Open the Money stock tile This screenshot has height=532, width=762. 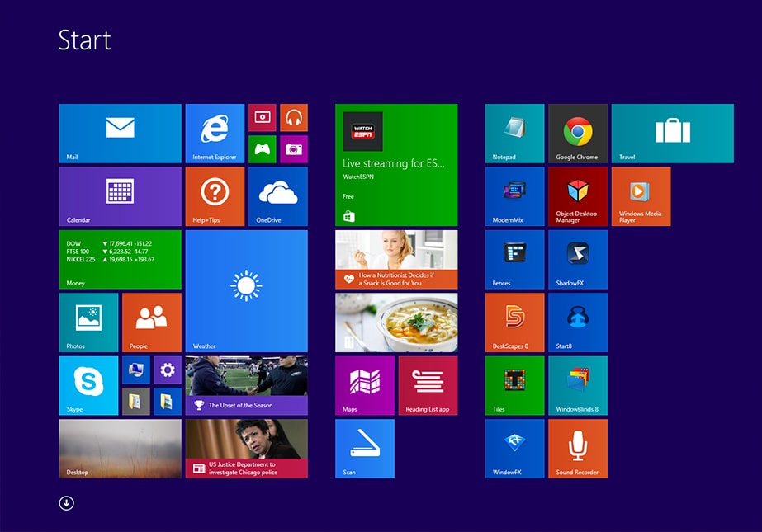[120, 260]
